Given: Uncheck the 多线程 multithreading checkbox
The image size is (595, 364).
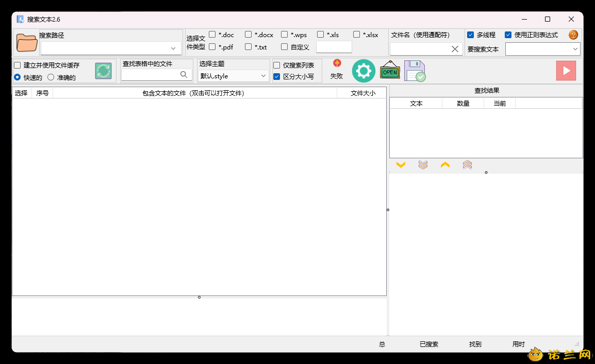Looking at the screenshot, I should click(471, 35).
